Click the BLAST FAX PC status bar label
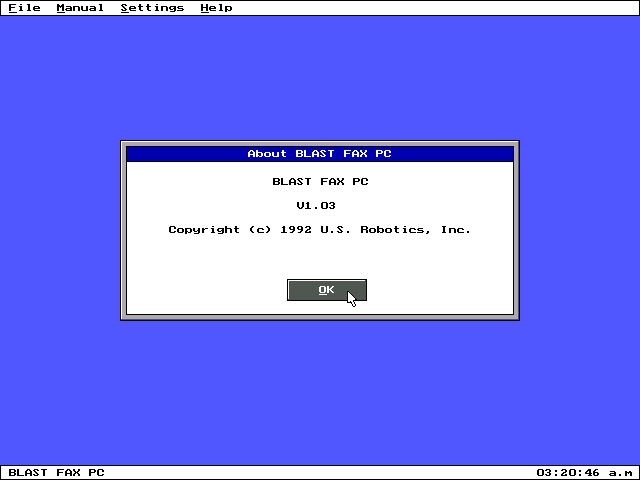This screenshot has width=640, height=480. click(56, 473)
